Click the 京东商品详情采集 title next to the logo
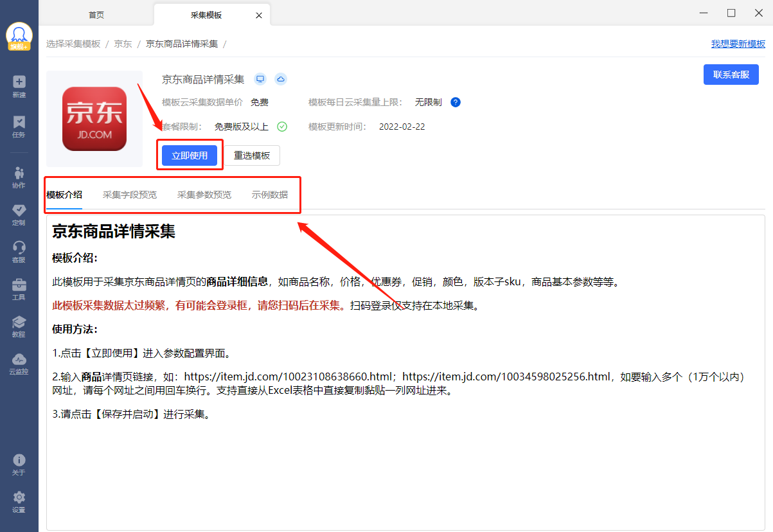Viewport: 773px width, 532px height. 203,79
